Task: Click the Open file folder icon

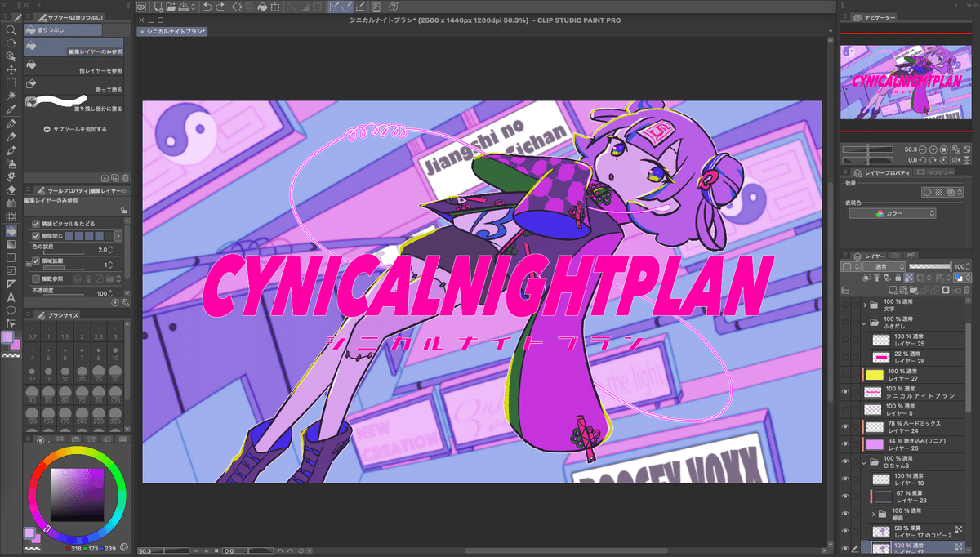Action: click(x=171, y=7)
